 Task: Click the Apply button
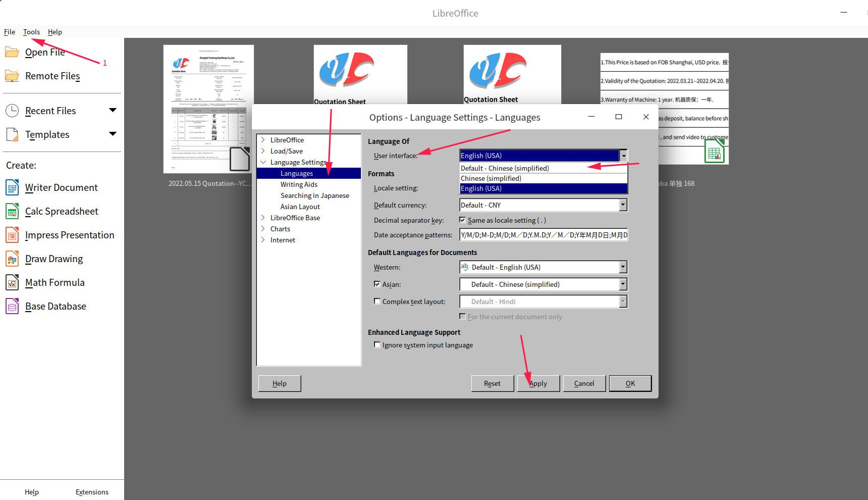538,383
